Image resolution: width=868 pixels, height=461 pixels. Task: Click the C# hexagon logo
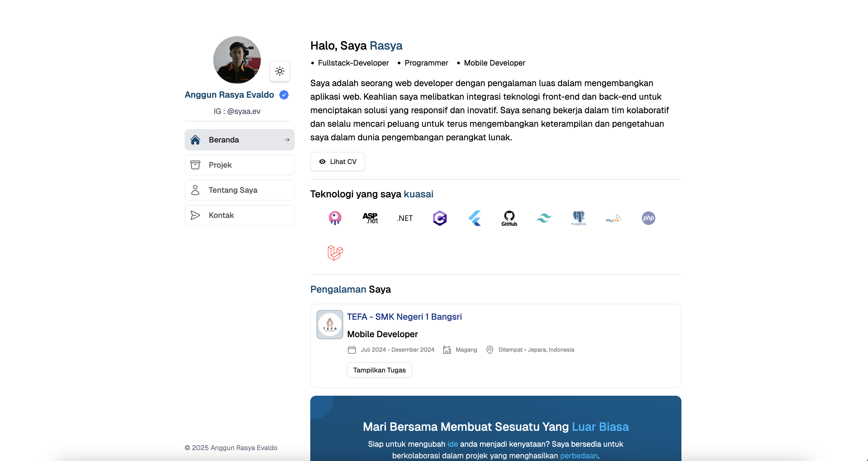pos(440,218)
